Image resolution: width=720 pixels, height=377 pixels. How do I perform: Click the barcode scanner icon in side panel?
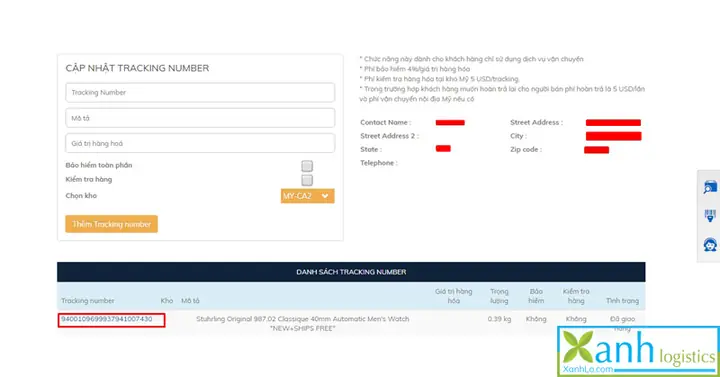710,215
